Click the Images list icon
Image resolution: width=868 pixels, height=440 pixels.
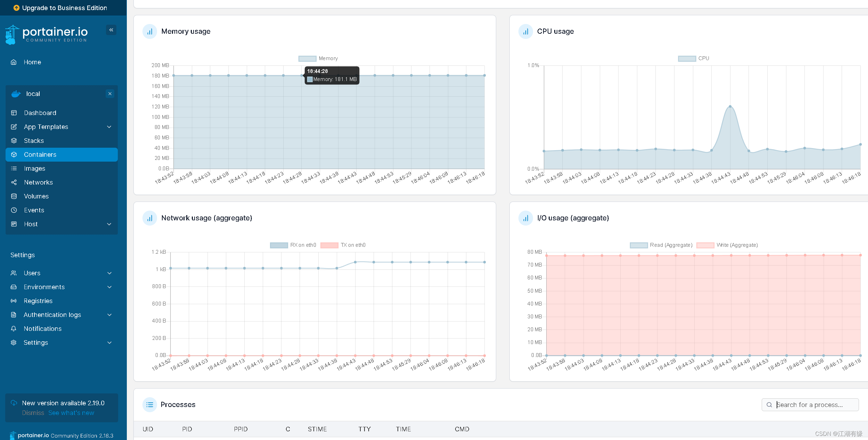click(x=14, y=169)
